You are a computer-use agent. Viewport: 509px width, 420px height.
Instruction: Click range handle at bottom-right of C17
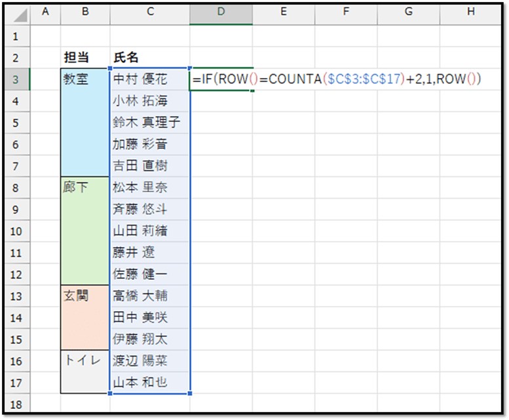[x=190, y=393]
